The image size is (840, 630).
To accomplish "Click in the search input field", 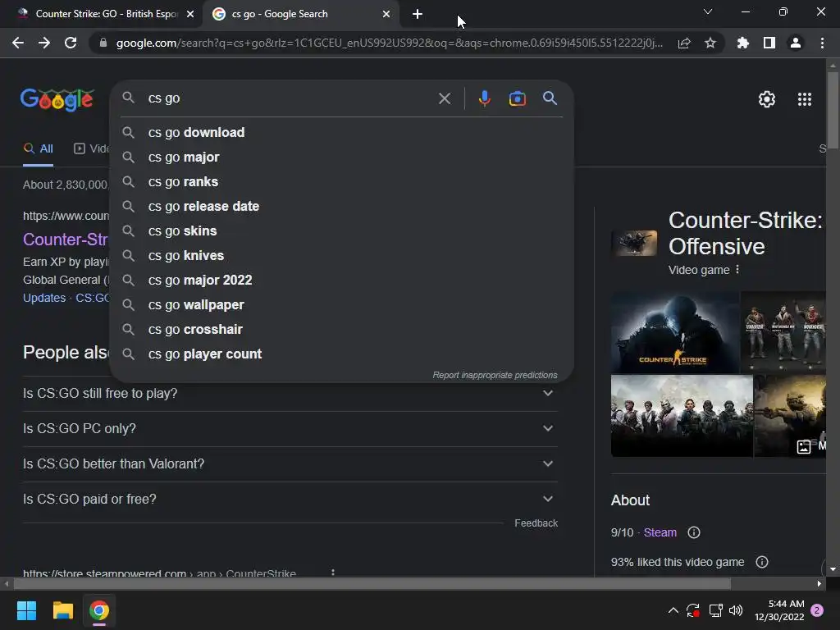I will click(290, 98).
